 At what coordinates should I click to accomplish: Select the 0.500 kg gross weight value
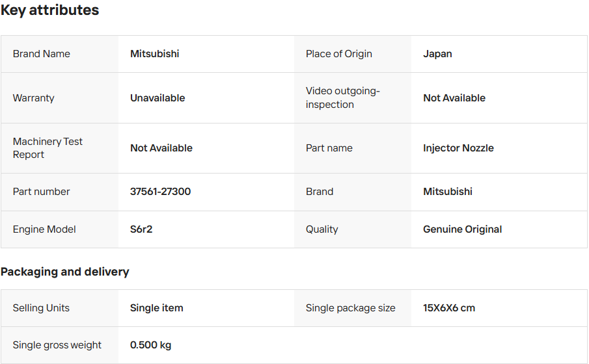coord(150,345)
